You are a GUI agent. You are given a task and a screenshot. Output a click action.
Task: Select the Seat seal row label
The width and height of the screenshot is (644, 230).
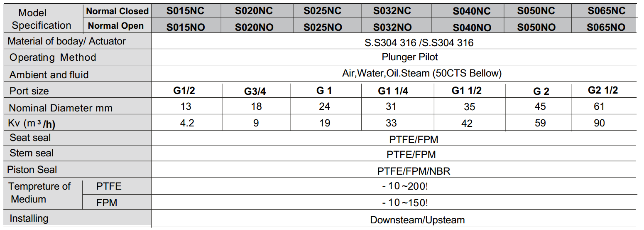tap(30, 138)
